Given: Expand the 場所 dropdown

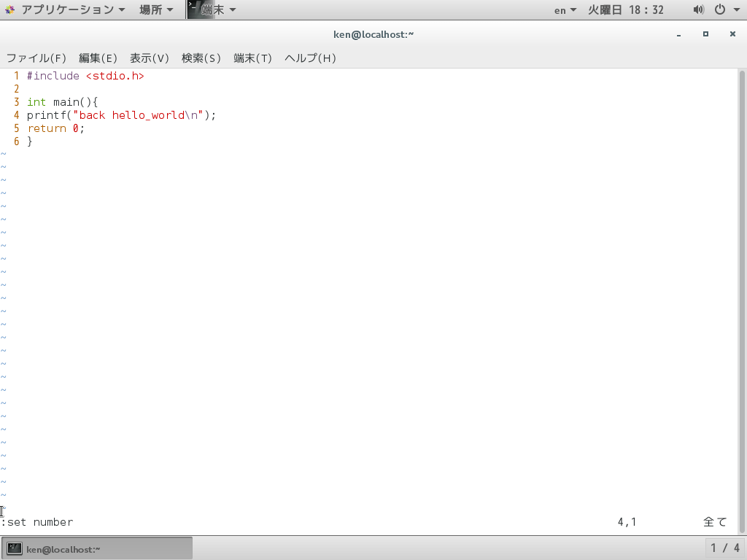Looking at the screenshot, I should click(151, 9).
